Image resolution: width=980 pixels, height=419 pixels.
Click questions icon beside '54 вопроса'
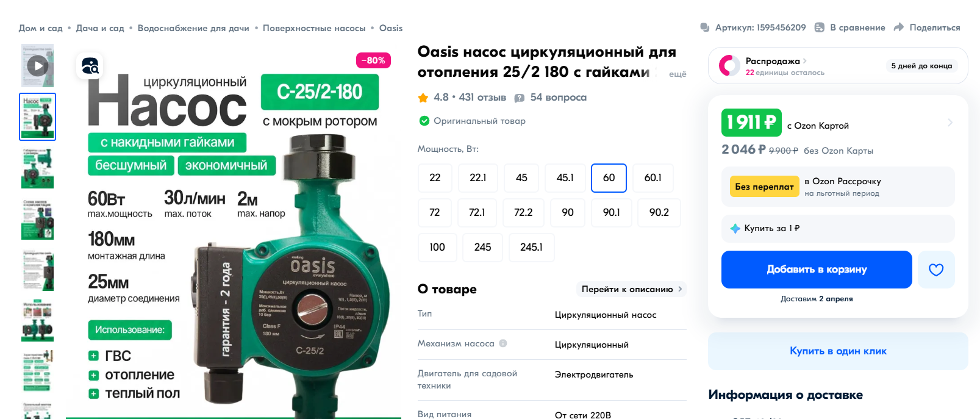point(520,98)
